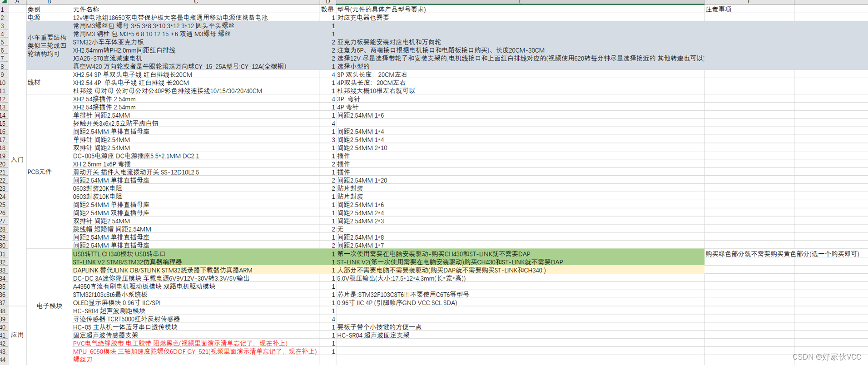Select the DC-DC 3A迷你降压模块 cell
Image resolution: width=868 pixels, height=365 pixels.
196,278
